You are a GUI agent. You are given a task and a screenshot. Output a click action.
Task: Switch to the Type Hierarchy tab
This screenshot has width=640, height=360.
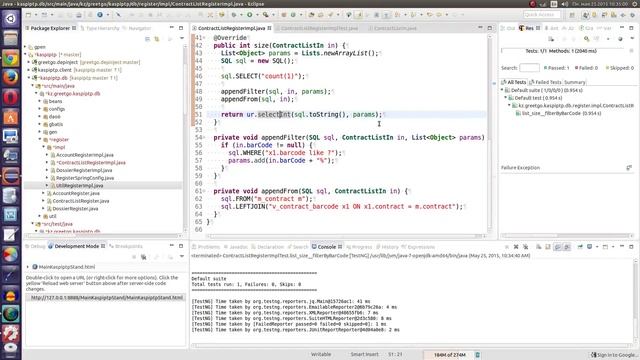tap(100, 28)
